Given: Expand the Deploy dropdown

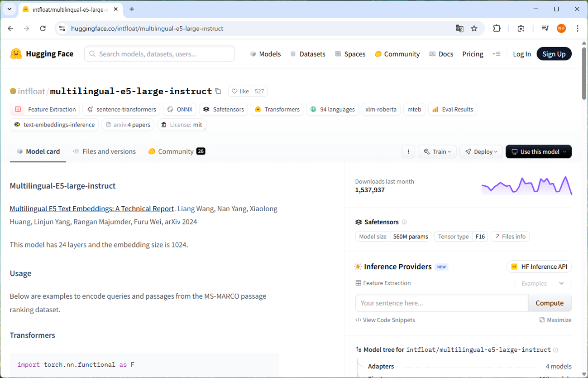Looking at the screenshot, I should (x=481, y=152).
